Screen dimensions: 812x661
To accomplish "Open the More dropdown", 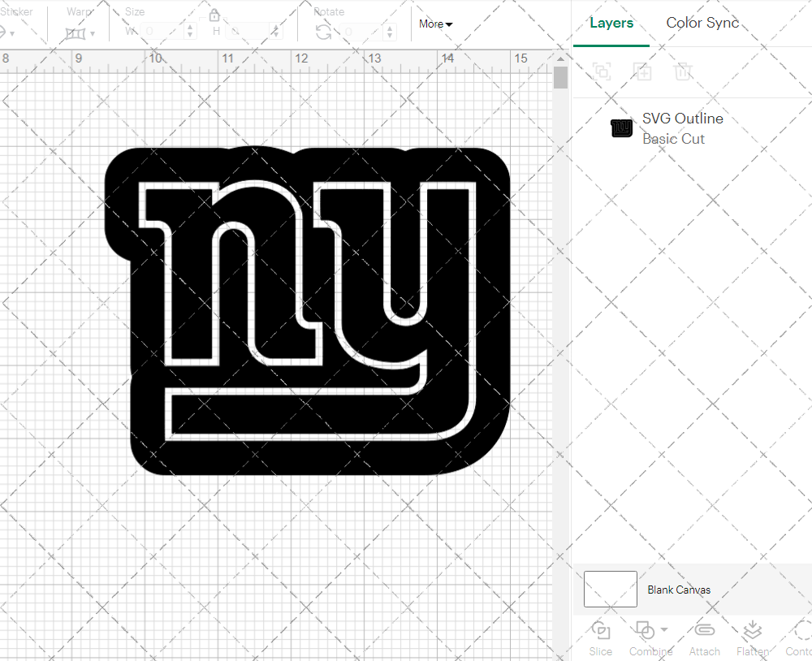I will (435, 24).
